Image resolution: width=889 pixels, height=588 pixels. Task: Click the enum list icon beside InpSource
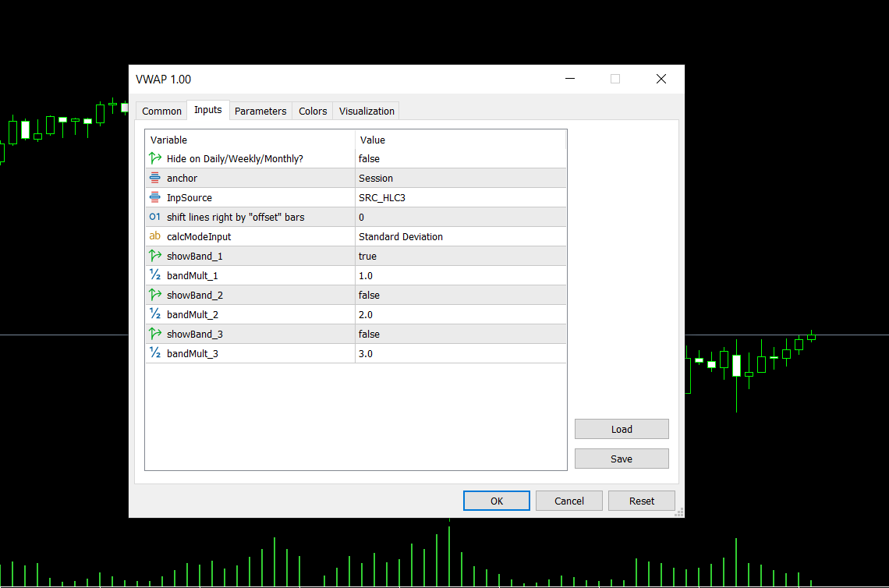click(155, 197)
